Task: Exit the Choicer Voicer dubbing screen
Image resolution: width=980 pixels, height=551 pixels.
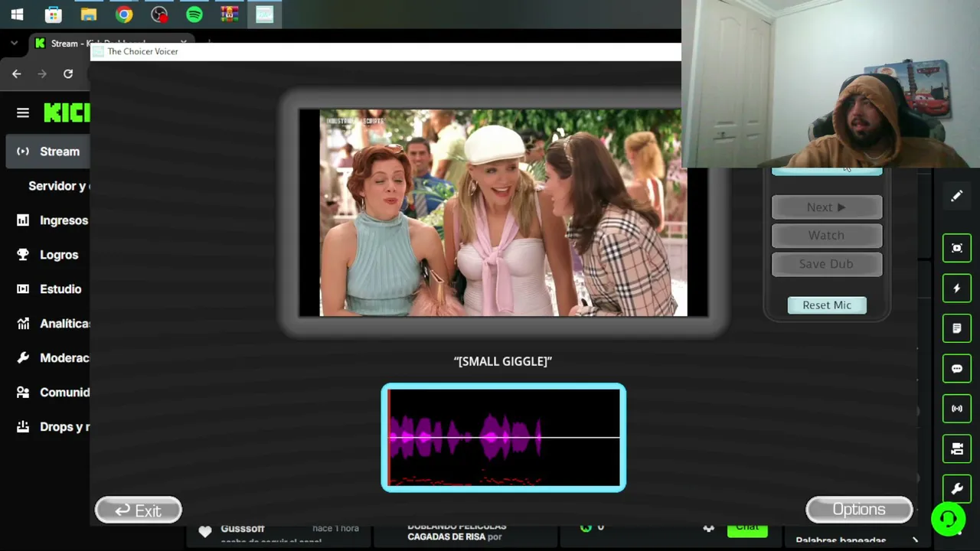Action: (139, 510)
